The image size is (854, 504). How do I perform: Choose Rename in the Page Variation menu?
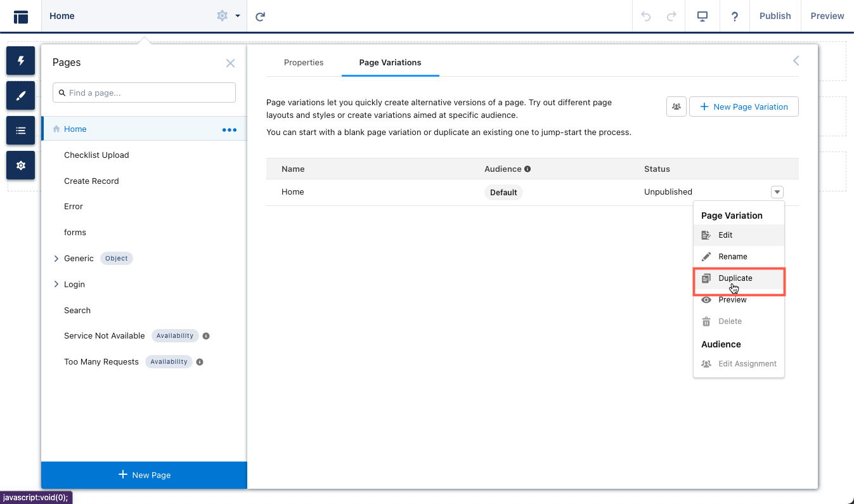[x=732, y=257]
